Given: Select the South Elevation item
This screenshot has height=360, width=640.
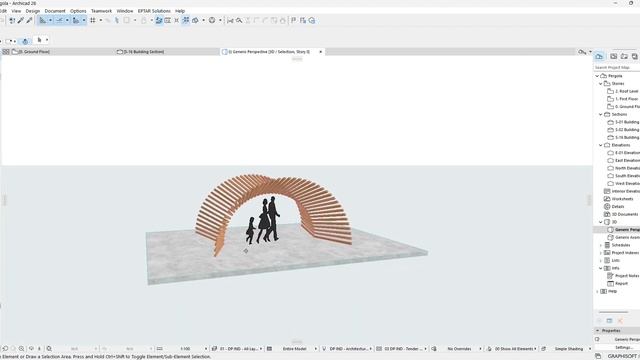Looking at the screenshot, I should [623, 176].
